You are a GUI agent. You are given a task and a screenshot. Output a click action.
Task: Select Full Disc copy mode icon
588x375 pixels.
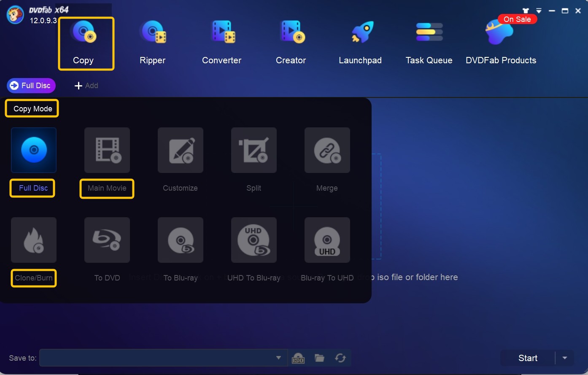click(34, 150)
